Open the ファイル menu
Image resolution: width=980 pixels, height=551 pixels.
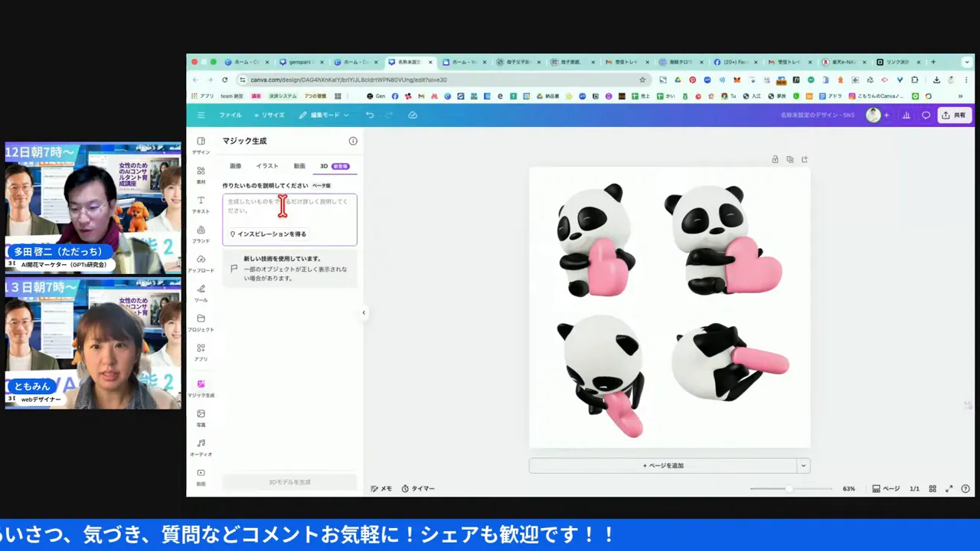pyautogui.click(x=230, y=115)
